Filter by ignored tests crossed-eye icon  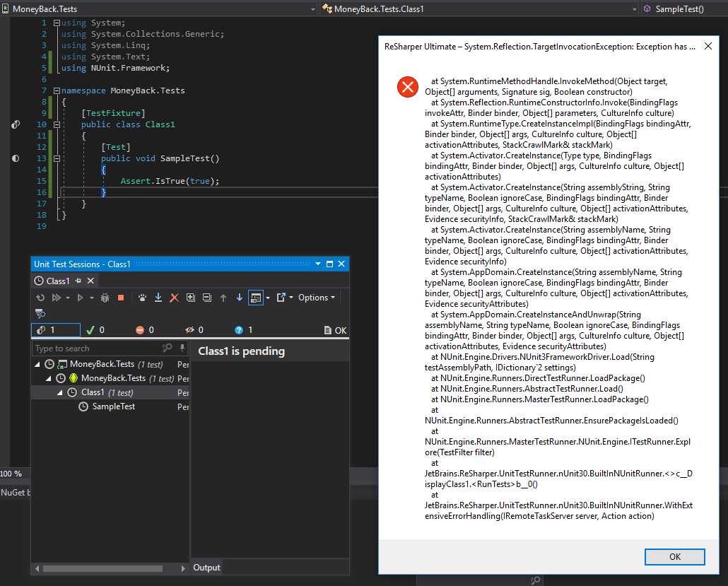point(194,330)
